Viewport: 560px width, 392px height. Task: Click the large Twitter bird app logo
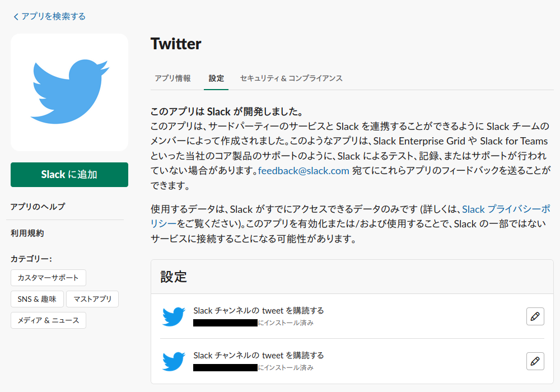click(x=69, y=92)
